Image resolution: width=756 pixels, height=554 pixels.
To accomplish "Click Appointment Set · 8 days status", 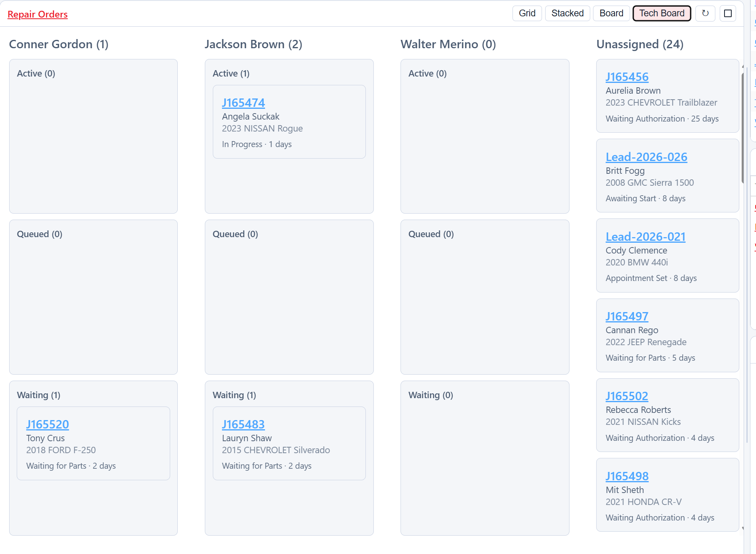I will click(651, 278).
